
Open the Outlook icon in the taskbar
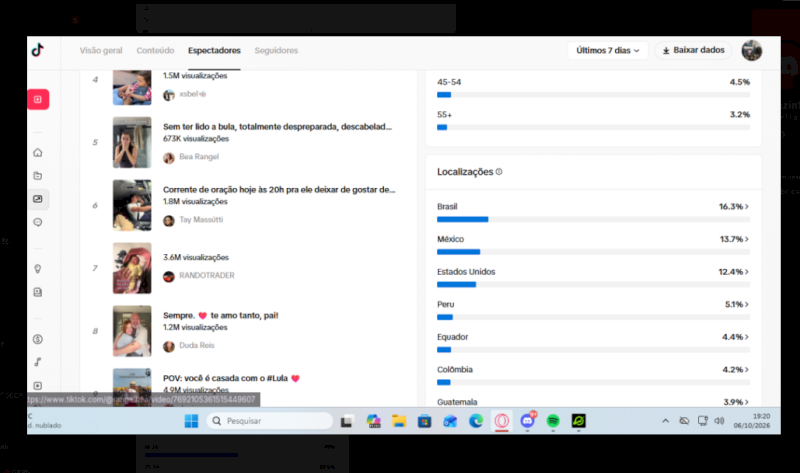pos(450,421)
